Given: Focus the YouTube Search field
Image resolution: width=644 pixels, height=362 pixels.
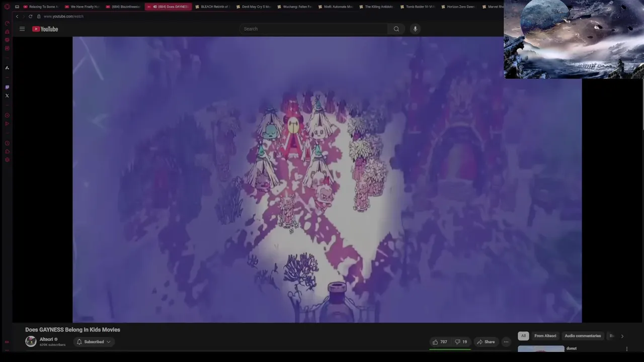Looking at the screenshot, I should [314, 29].
